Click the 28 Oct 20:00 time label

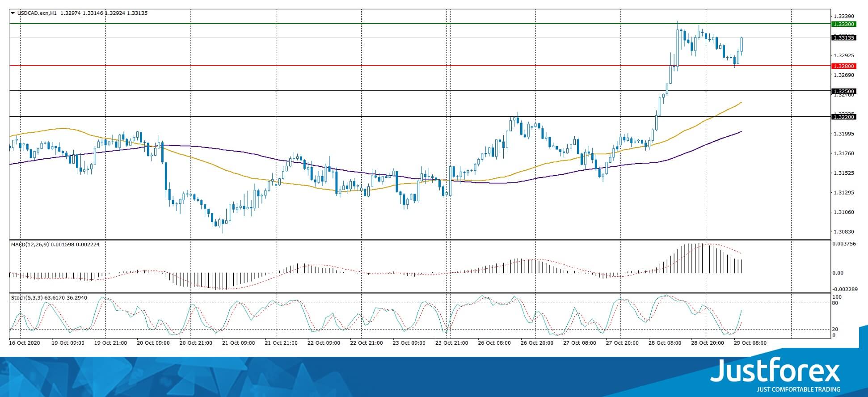707,343
